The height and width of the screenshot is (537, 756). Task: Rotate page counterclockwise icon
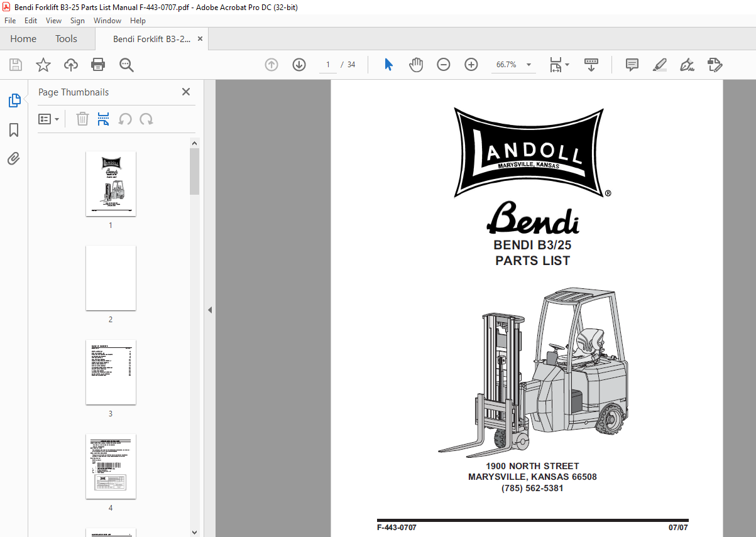pyautogui.click(x=125, y=119)
